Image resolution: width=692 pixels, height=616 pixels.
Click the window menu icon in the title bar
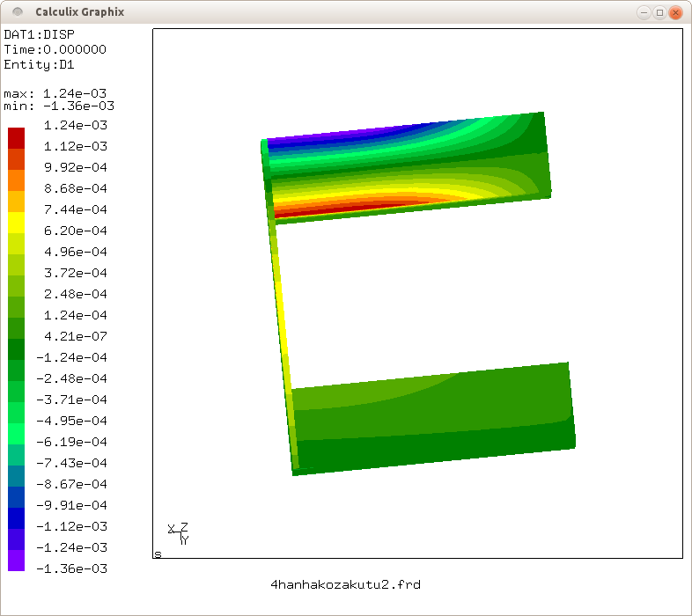[x=18, y=12]
